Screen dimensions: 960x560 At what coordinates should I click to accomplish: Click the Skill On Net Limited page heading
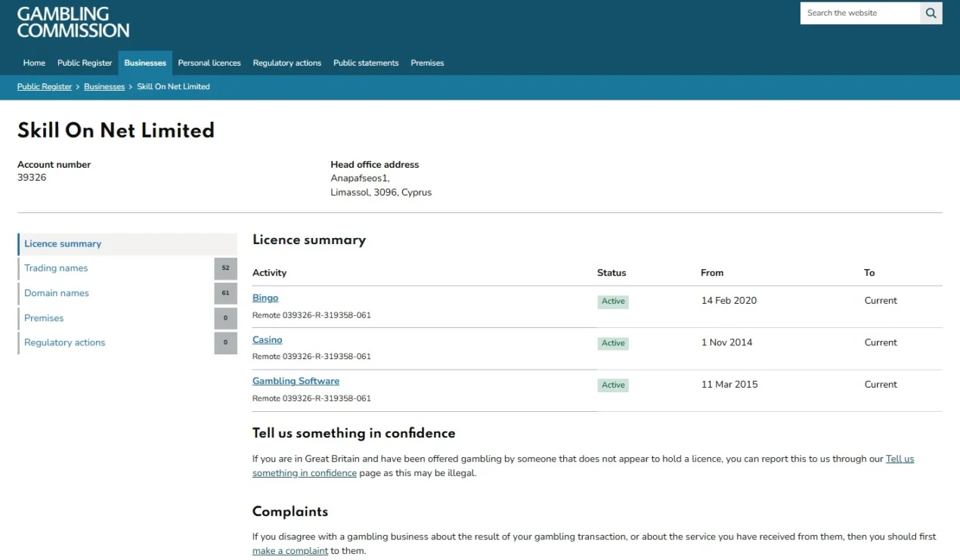116,131
